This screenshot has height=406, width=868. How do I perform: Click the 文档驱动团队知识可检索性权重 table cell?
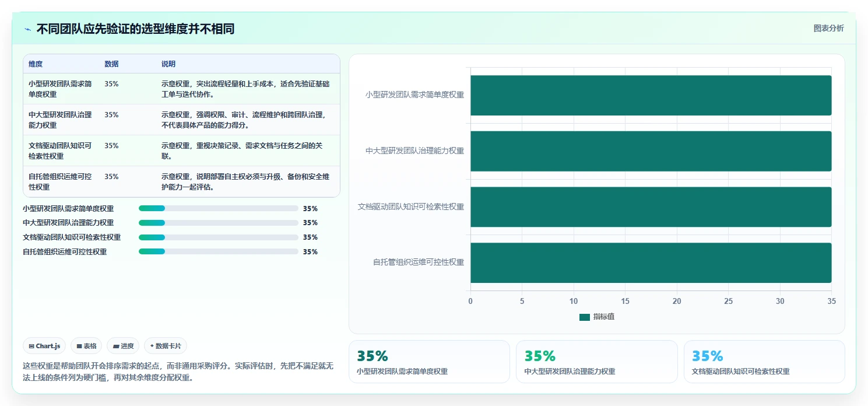point(60,151)
